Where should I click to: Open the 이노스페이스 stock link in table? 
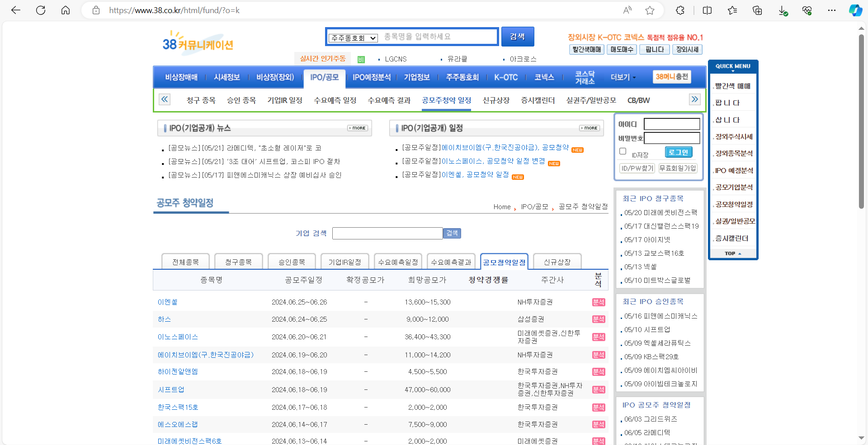pyautogui.click(x=178, y=337)
